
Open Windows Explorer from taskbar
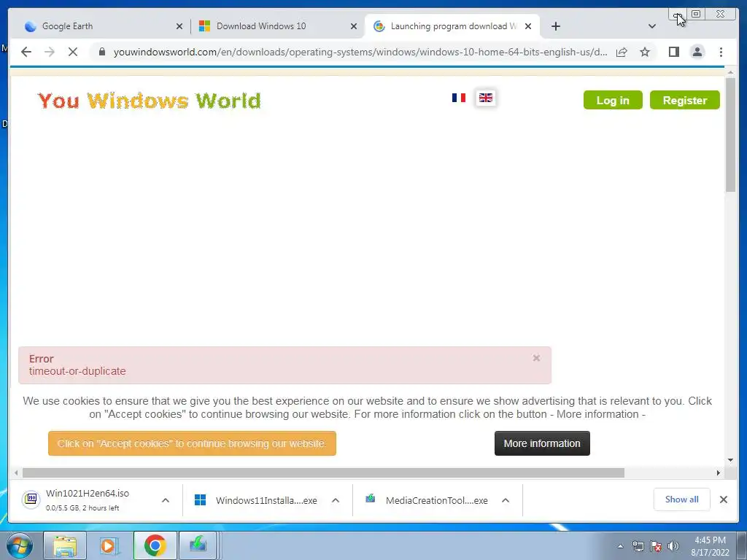[x=65, y=545]
